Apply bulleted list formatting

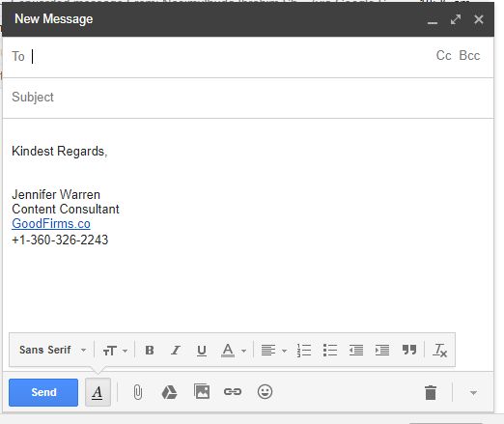[x=330, y=350]
